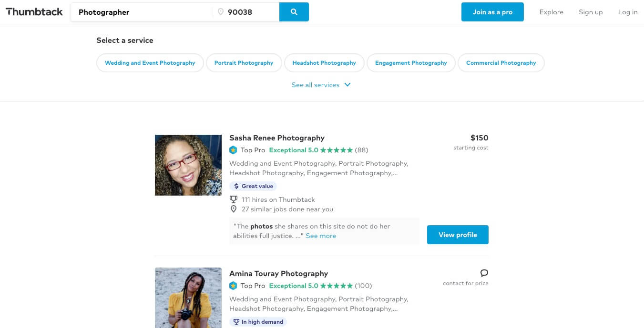Screen dimensions: 644x328
Task: Click the Join as a pro button
Action: [x=492, y=12]
